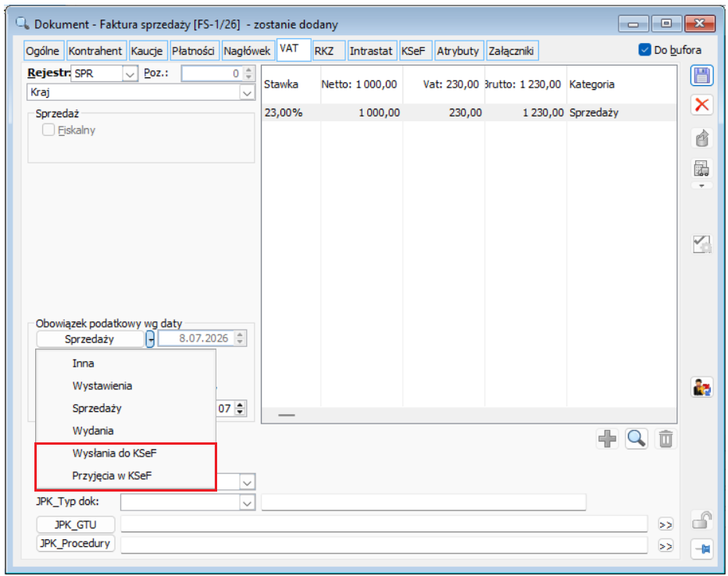
Task: Expand the small arrow under the calculator icon
Action: click(701, 186)
